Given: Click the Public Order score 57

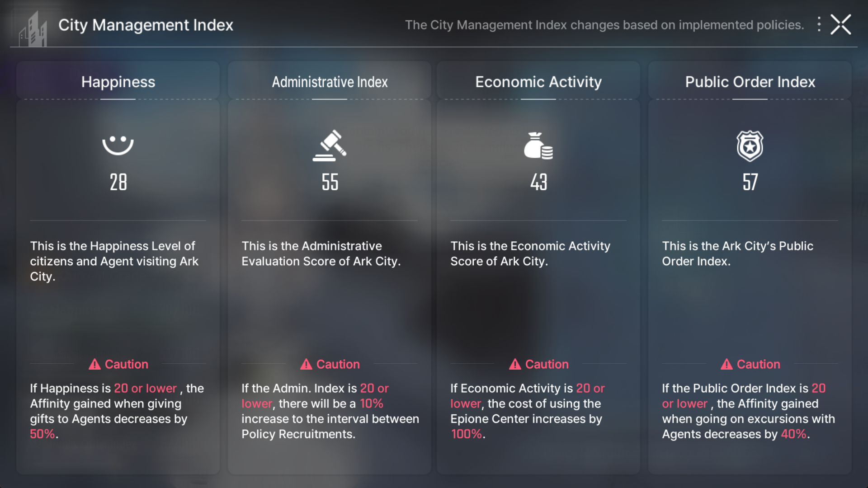Looking at the screenshot, I should tap(750, 182).
